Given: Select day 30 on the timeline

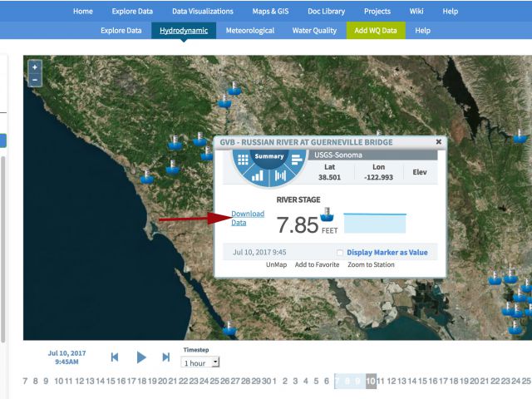Looking at the screenshot, I should coord(266,381).
